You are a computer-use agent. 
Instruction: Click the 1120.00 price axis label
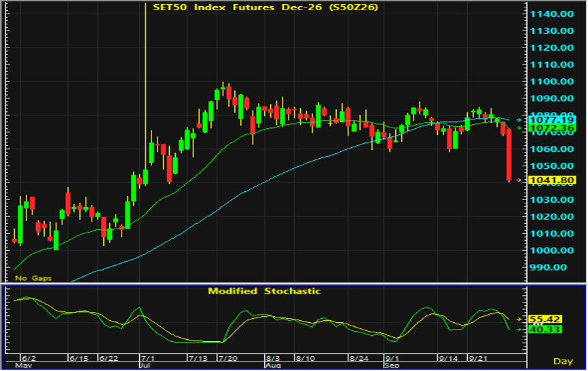[551, 47]
